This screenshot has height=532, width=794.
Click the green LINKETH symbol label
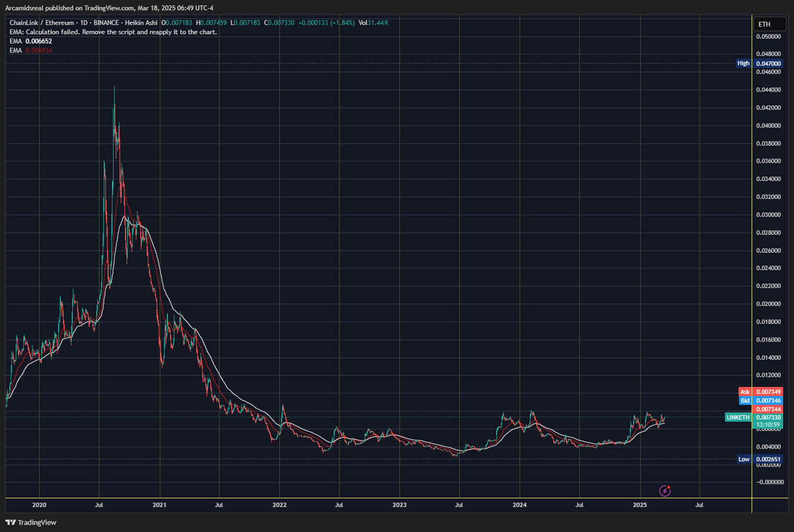[x=738, y=418]
